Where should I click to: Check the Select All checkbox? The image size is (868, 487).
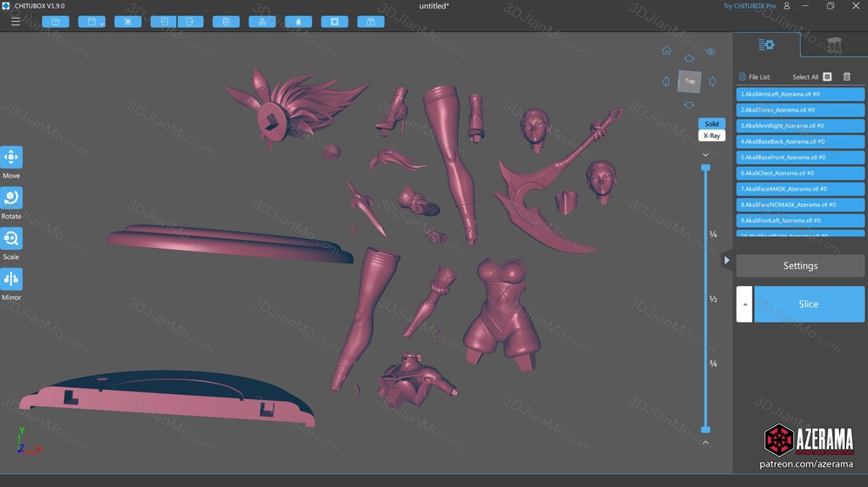pos(827,77)
